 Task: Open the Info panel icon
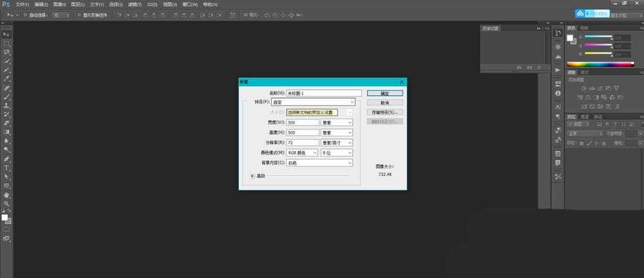click(x=558, y=93)
